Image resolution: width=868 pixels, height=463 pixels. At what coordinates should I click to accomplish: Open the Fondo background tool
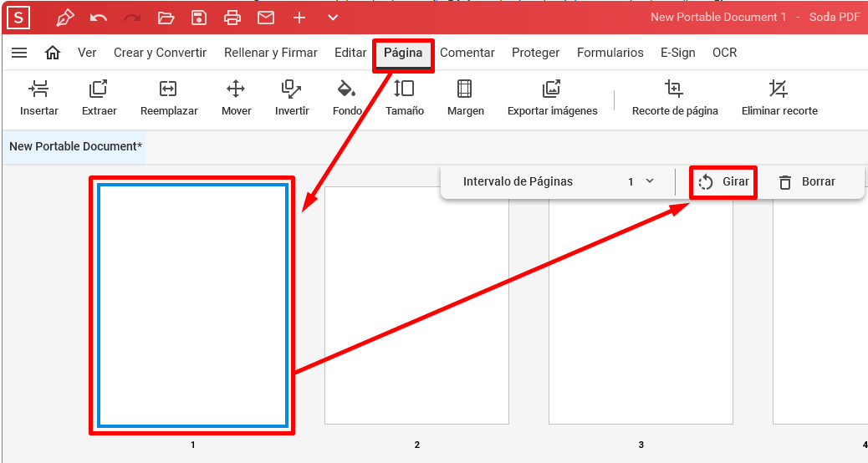[x=347, y=98]
